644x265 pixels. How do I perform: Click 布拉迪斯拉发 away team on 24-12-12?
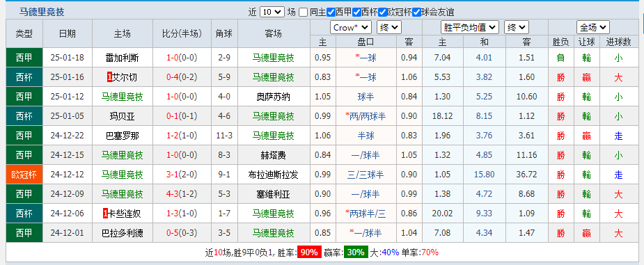coord(273,175)
